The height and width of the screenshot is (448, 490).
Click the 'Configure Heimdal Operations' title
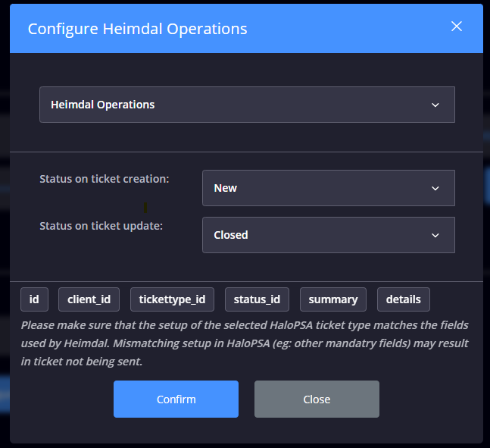138,29
